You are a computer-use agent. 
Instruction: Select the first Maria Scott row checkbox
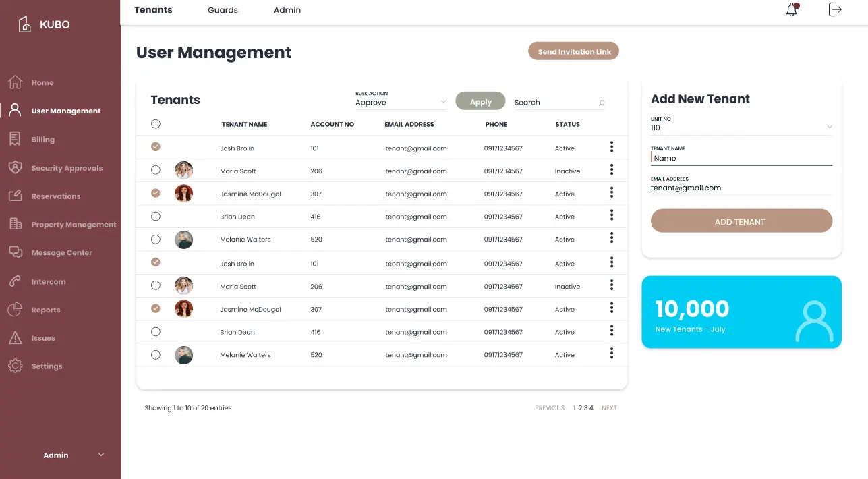156,171
